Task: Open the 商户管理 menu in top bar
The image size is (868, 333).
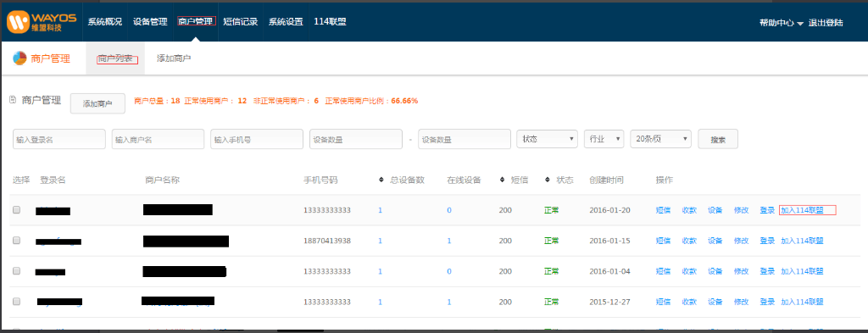Action: [x=196, y=21]
